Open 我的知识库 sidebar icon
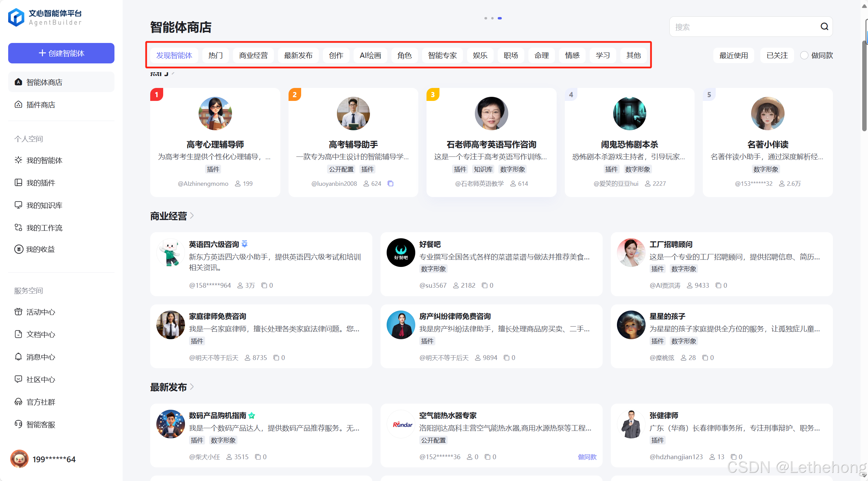The image size is (868, 481). 18,205
